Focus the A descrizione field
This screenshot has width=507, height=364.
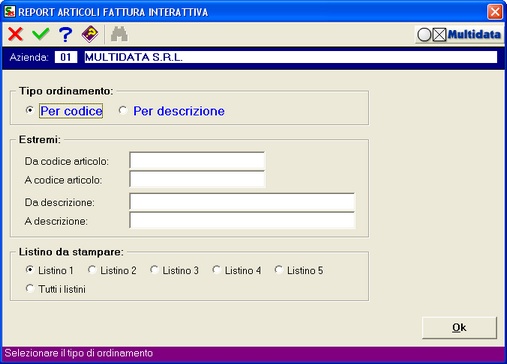(242, 221)
